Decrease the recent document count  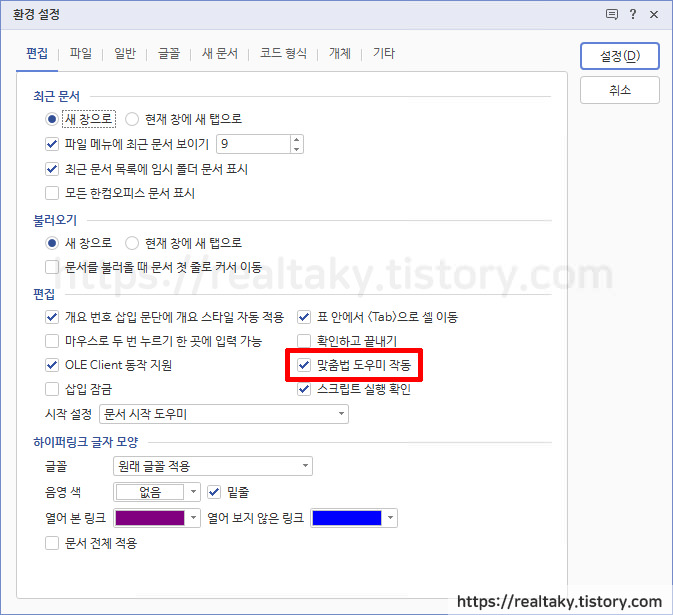297,148
